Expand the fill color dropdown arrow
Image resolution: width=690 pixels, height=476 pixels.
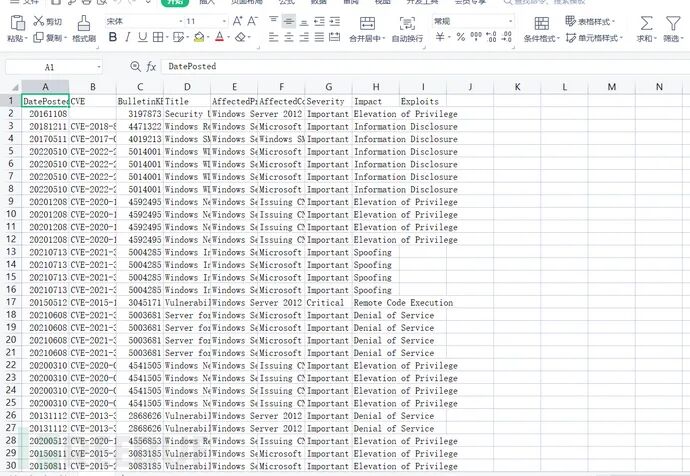[207, 38]
